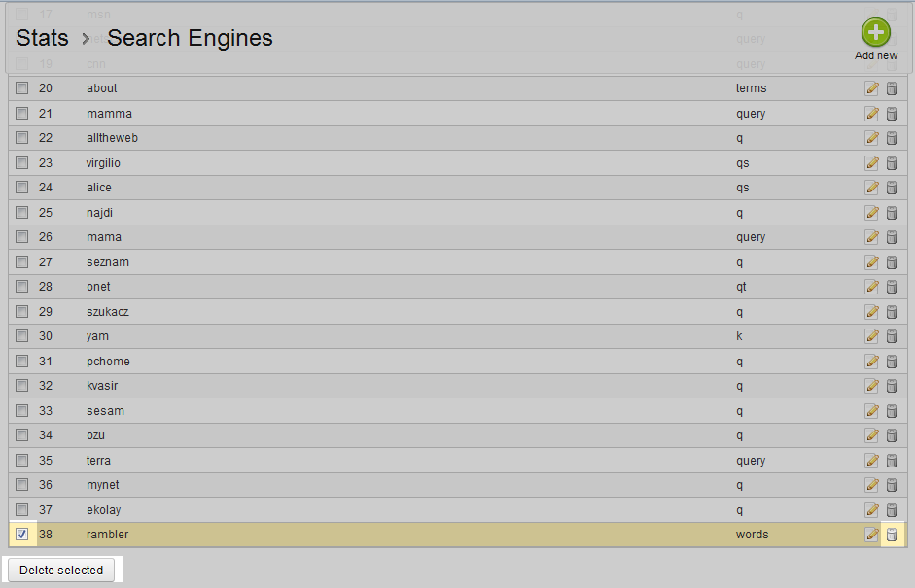Delete the 'yam' search engine row
This screenshot has height=588, width=915.
[892, 336]
